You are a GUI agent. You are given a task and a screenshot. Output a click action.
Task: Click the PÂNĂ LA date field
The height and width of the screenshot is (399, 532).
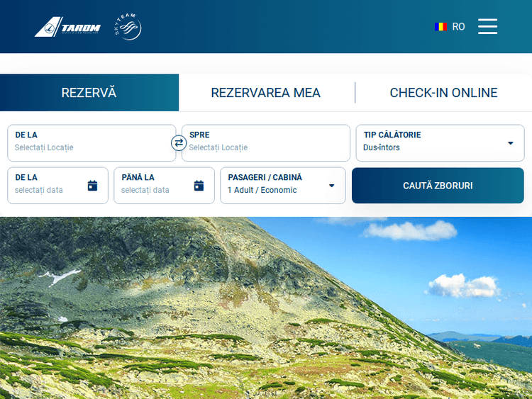click(x=165, y=186)
